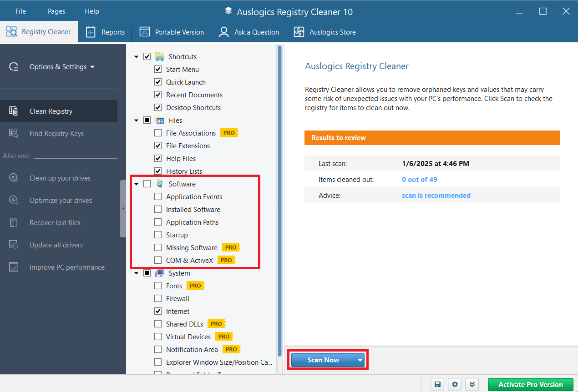Click the Options & Settings gear icon
Image resolution: width=578 pixels, height=392 pixels.
click(x=14, y=67)
